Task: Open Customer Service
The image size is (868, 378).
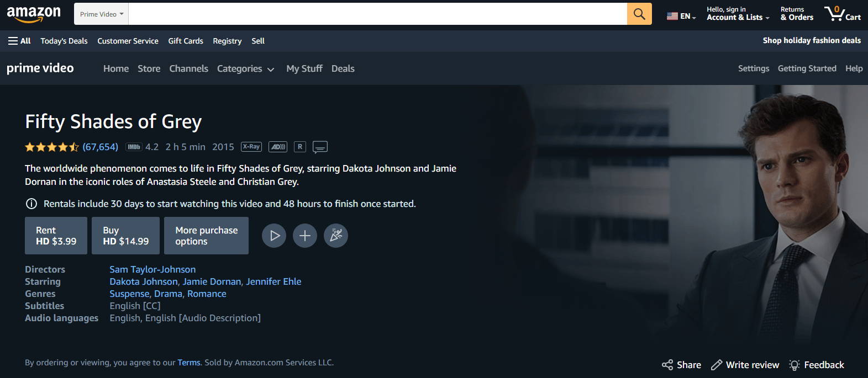Action: pos(128,41)
